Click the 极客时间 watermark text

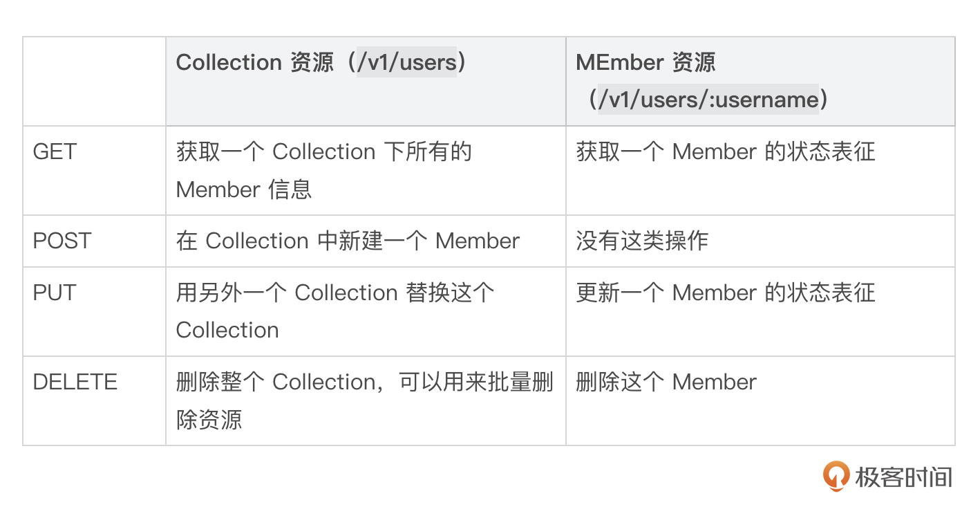point(904,477)
